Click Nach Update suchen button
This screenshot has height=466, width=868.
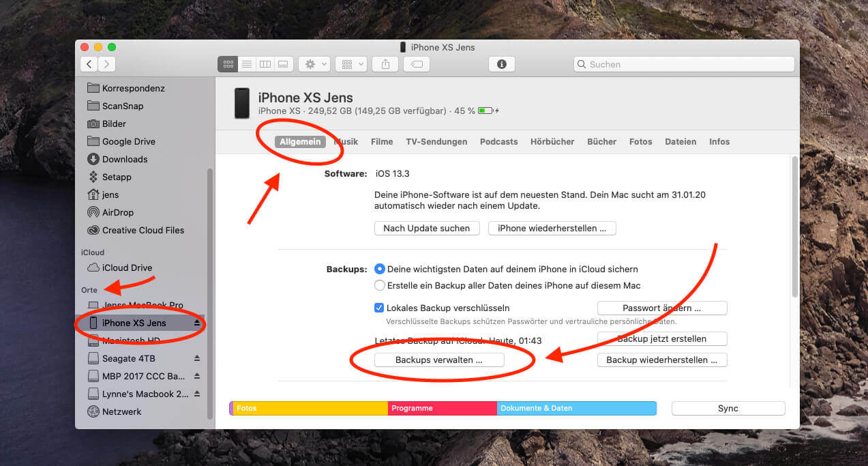coord(426,228)
